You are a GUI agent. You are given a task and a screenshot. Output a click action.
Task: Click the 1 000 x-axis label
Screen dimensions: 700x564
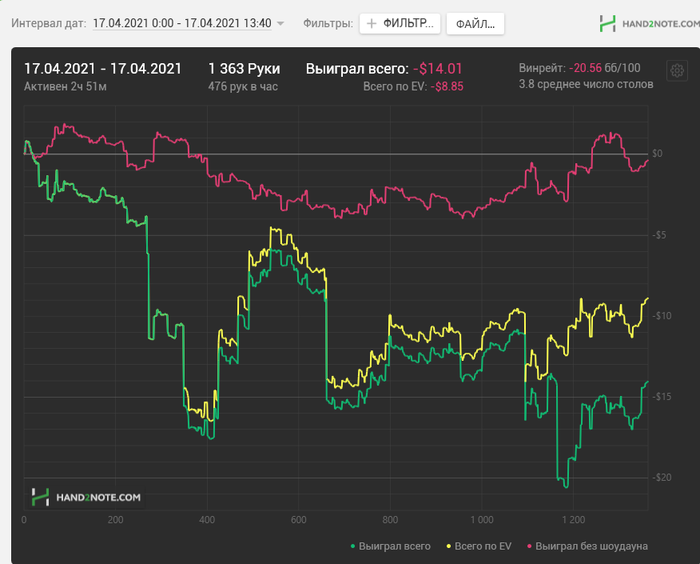[482, 520]
